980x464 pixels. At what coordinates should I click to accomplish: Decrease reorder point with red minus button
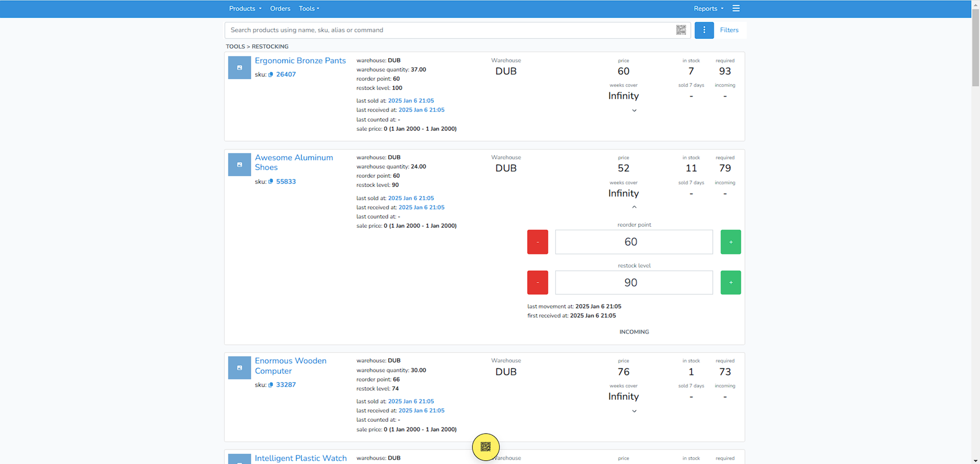[537, 242]
